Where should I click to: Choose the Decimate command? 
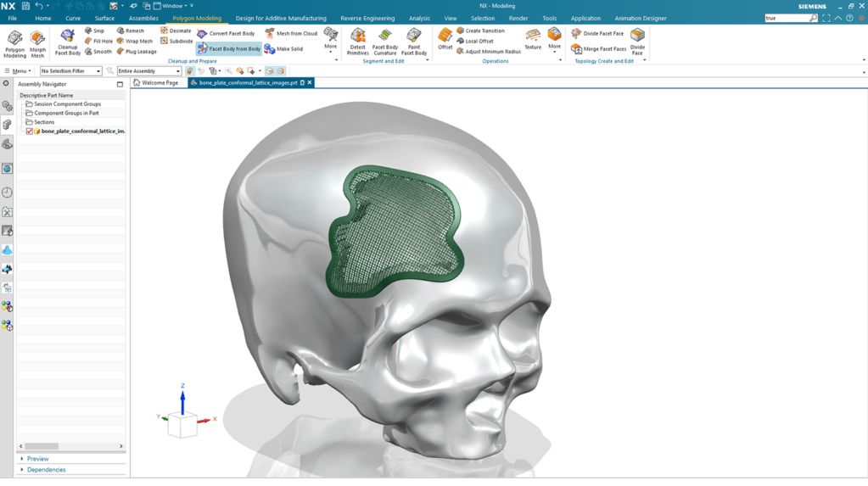[x=176, y=31]
